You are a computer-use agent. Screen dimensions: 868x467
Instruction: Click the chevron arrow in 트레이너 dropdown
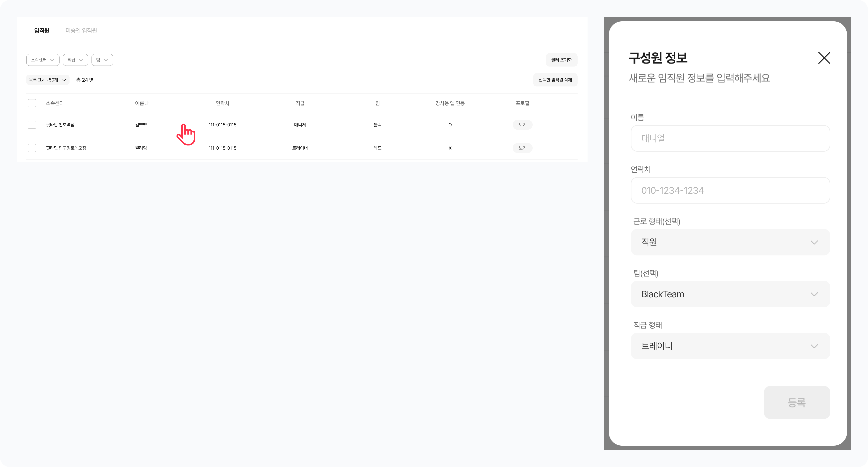click(x=814, y=346)
